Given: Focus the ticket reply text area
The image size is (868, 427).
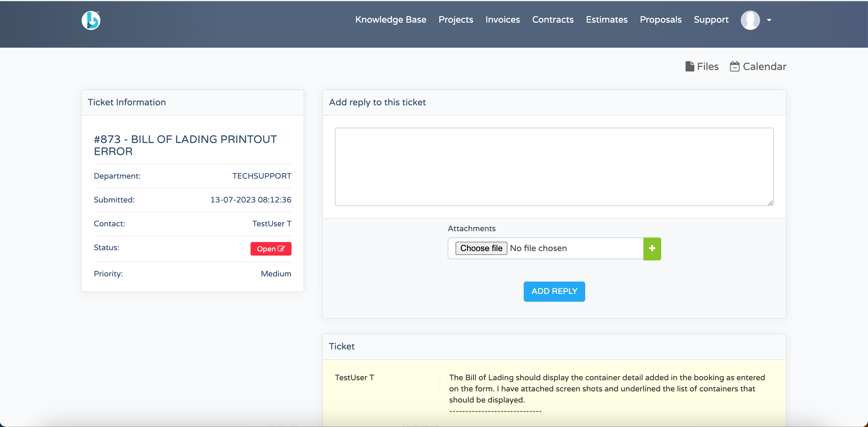Looking at the screenshot, I should coord(554,167).
